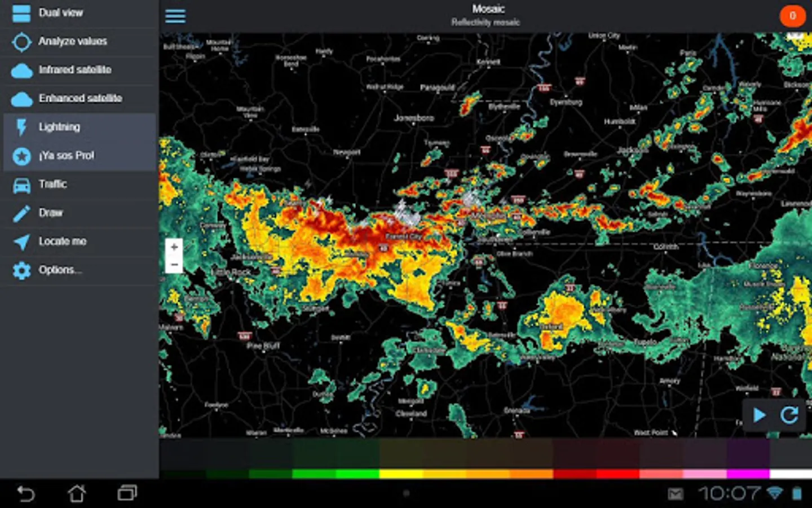The width and height of the screenshot is (812, 508).
Task: Tap the yellow segment of the reflectivity scale
Action: [x=401, y=474]
